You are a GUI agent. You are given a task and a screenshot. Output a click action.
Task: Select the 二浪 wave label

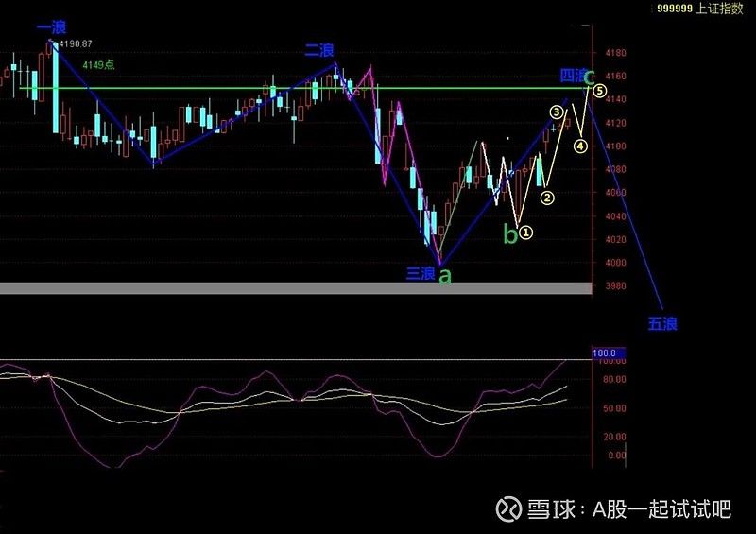[x=319, y=51]
